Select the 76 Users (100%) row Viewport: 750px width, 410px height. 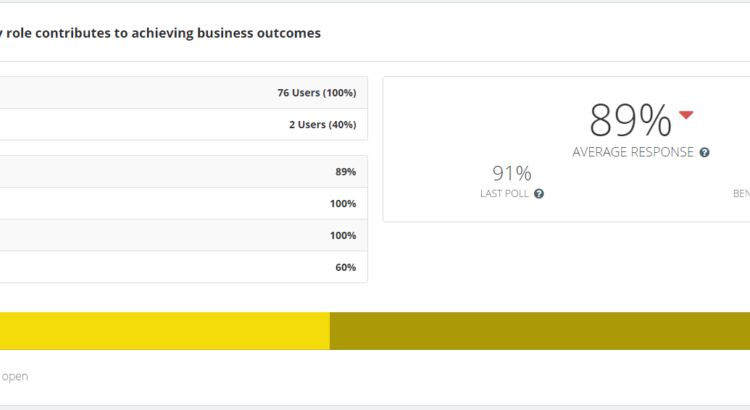(x=183, y=93)
